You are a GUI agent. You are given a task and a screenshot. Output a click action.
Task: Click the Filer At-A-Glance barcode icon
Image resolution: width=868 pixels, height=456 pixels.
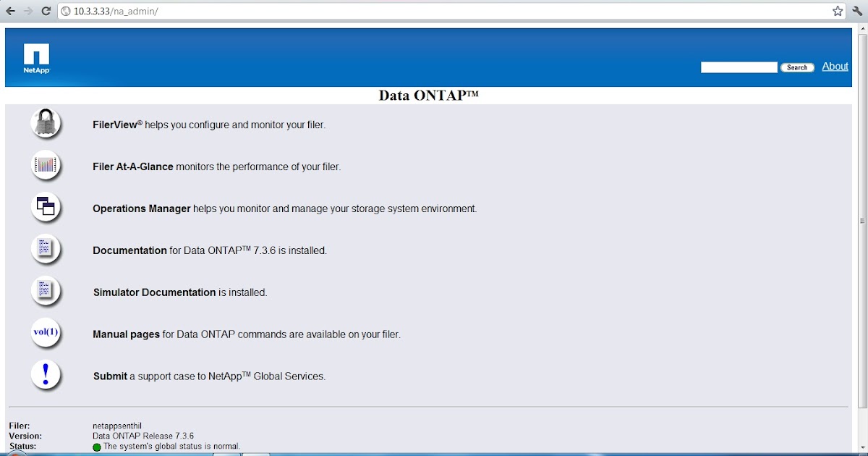coord(46,164)
